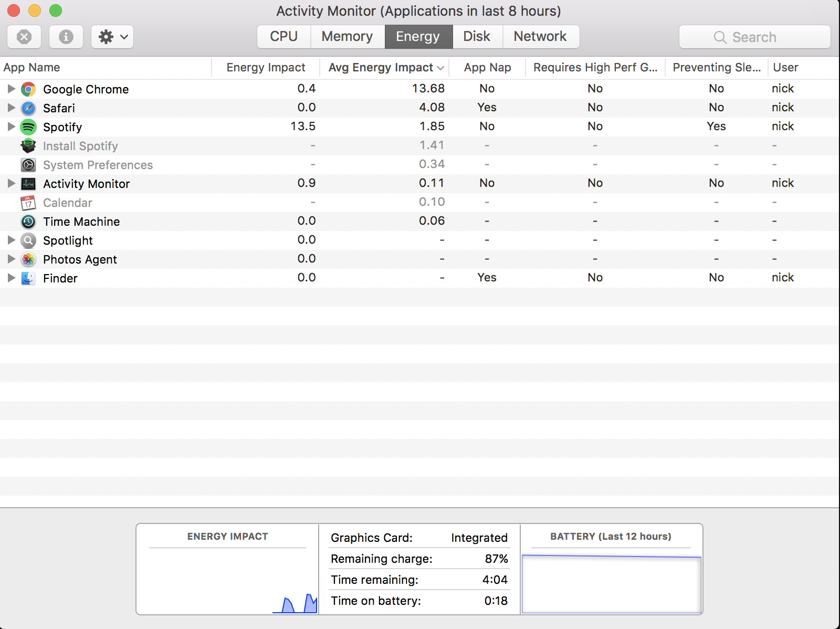Expand the Spotify process row
The width and height of the screenshot is (840, 629).
click(11, 127)
